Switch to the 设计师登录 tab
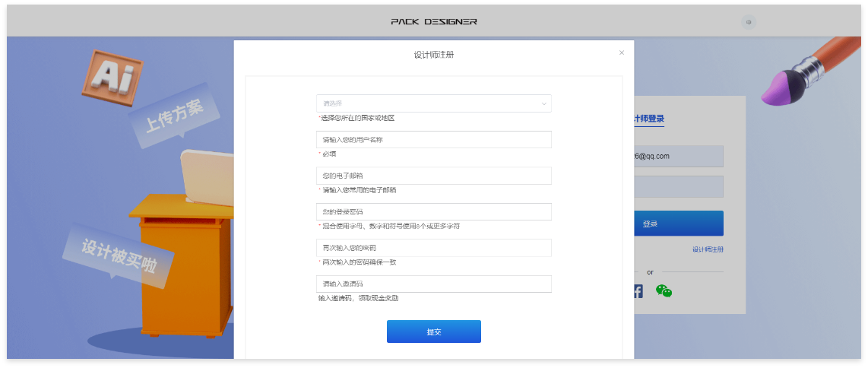 648,119
